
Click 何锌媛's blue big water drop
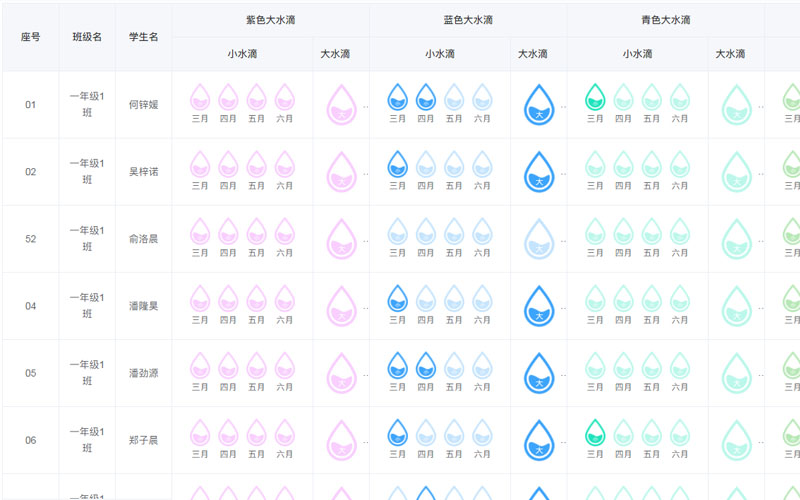[x=538, y=103]
